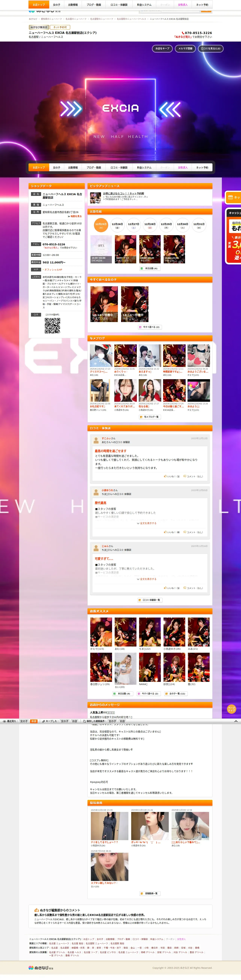
Task: Click the お店をキープ button
Action: point(162,48)
